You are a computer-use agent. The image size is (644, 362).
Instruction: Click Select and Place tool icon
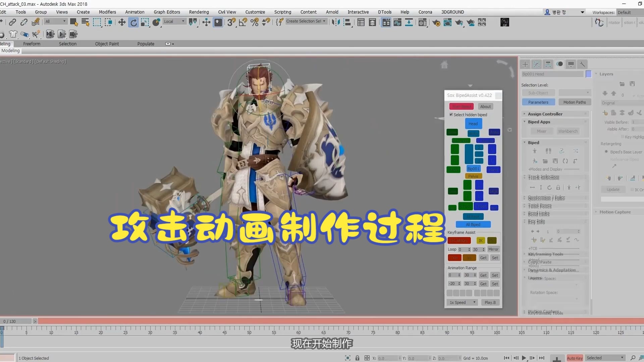click(x=156, y=22)
